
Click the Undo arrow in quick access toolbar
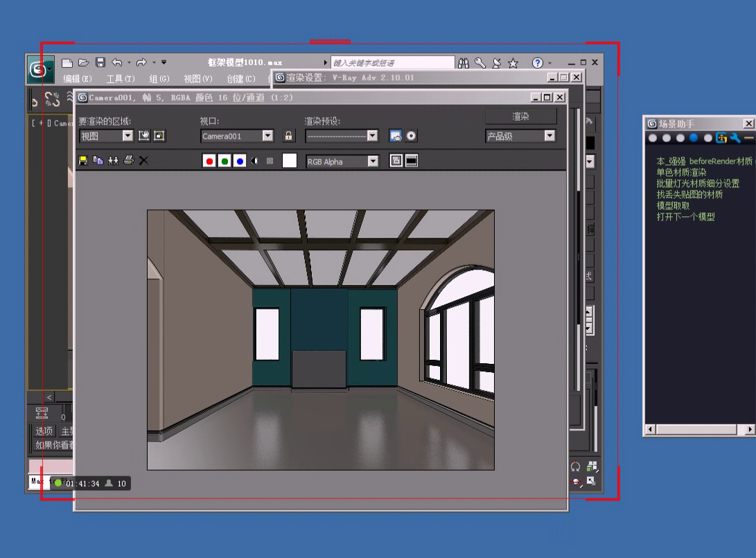[x=117, y=62]
